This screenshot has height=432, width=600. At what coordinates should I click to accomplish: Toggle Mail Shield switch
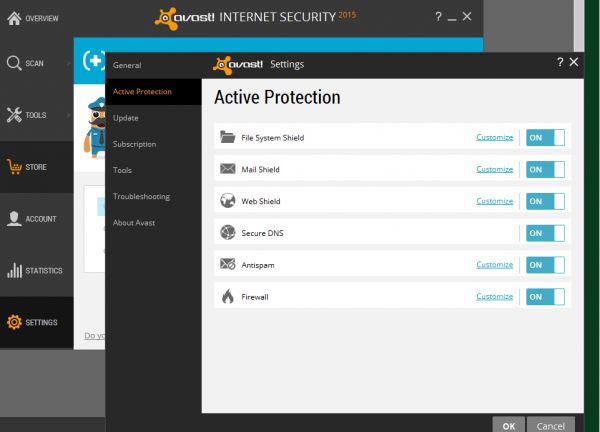(545, 169)
